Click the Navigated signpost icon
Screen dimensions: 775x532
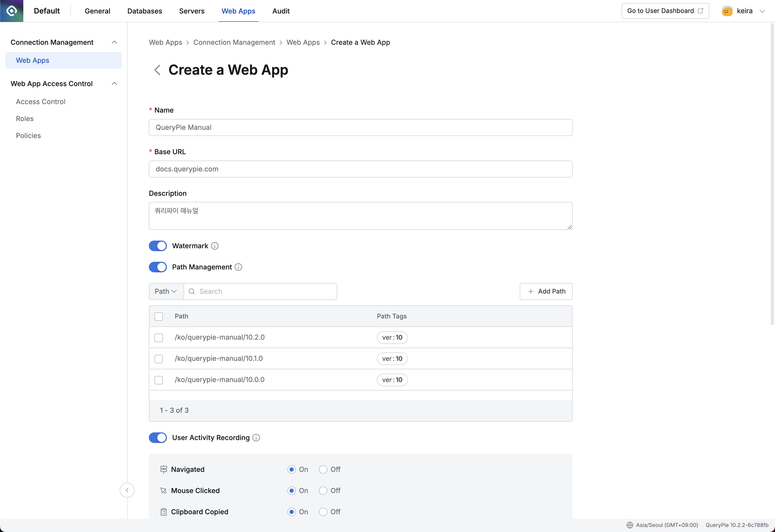[x=163, y=469]
